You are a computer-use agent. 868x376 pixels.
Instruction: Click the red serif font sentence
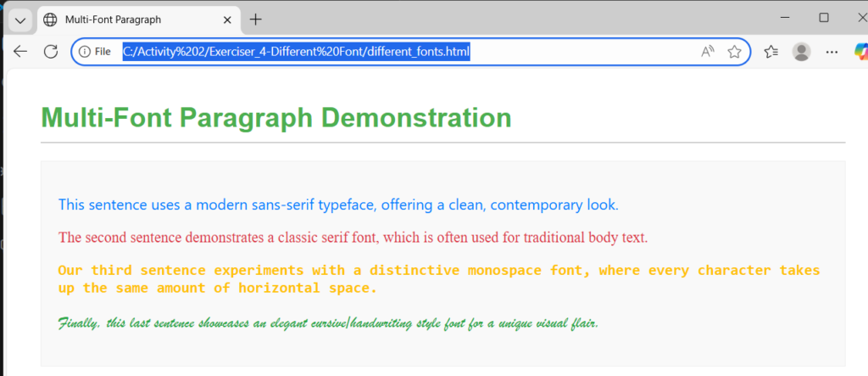tap(353, 237)
